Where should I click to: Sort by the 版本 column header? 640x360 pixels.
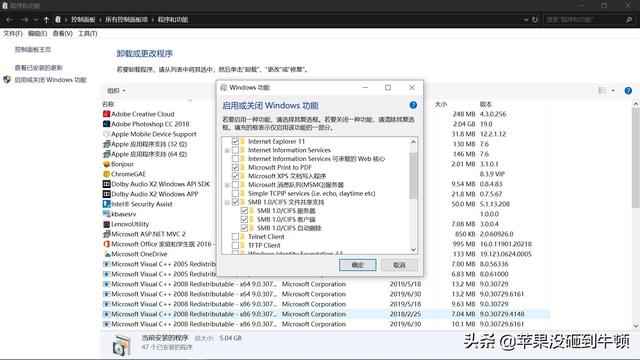click(486, 104)
